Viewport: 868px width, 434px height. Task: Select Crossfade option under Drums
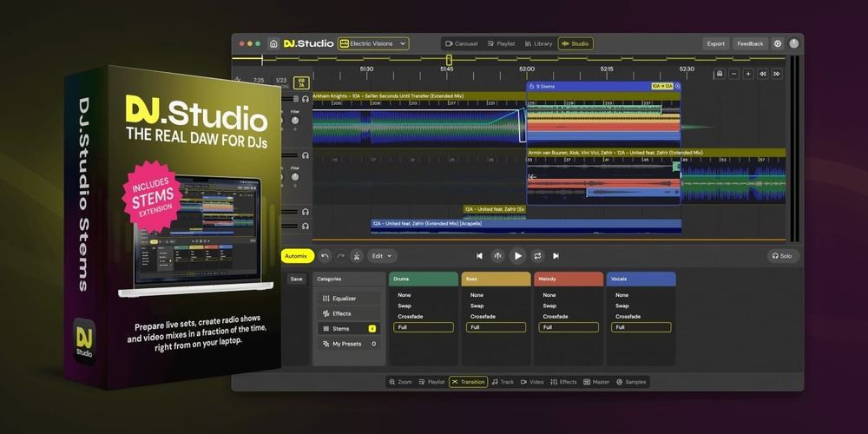coord(411,317)
